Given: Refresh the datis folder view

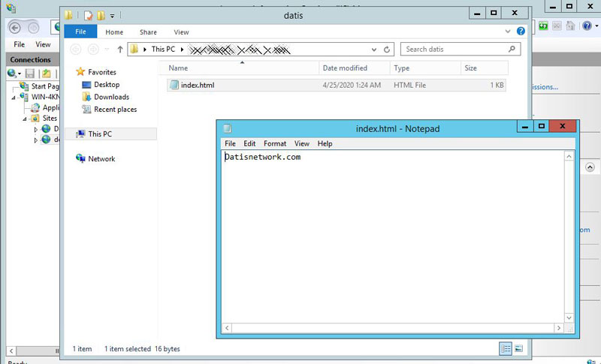Looking at the screenshot, I should tap(387, 50).
